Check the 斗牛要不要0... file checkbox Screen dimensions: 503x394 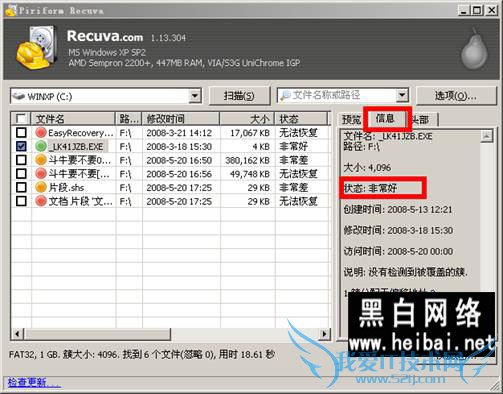click(21, 160)
